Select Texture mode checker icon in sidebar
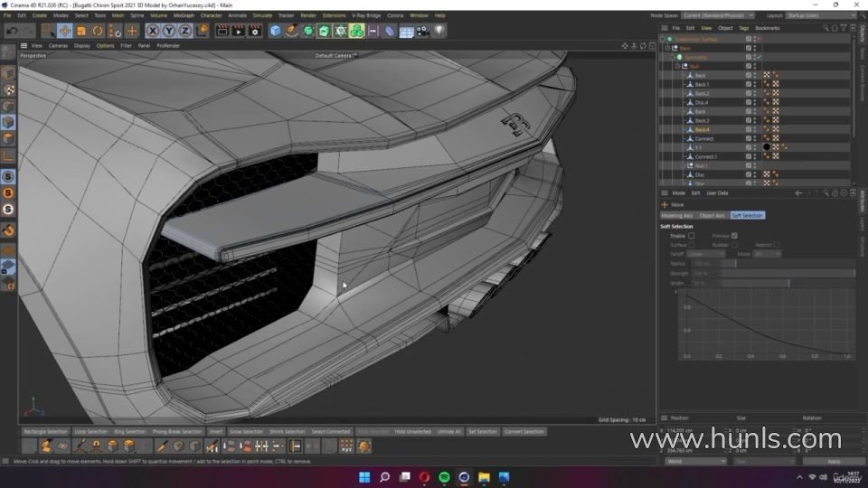868x488 pixels. (x=8, y=89)
